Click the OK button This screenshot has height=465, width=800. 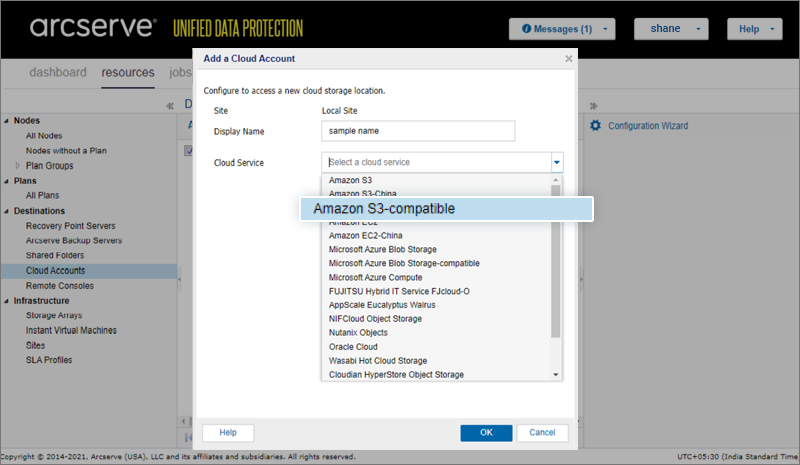pyautogui.click(x=486, y=433)
